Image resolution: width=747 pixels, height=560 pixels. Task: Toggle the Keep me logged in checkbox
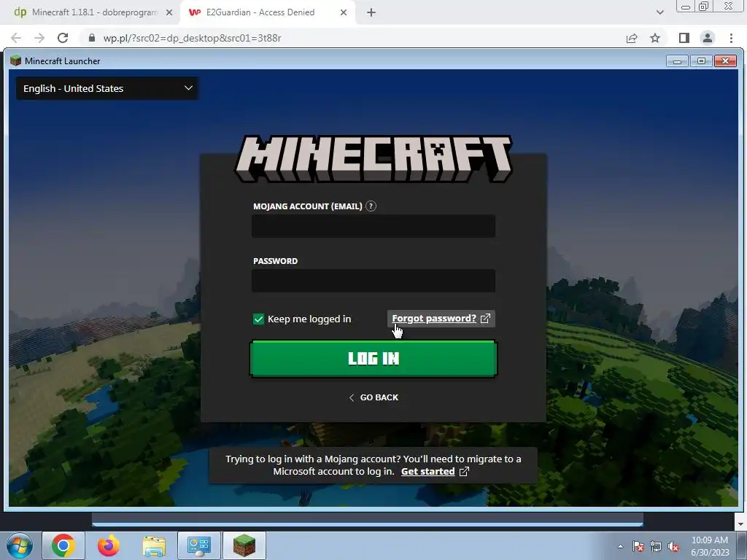258,319
